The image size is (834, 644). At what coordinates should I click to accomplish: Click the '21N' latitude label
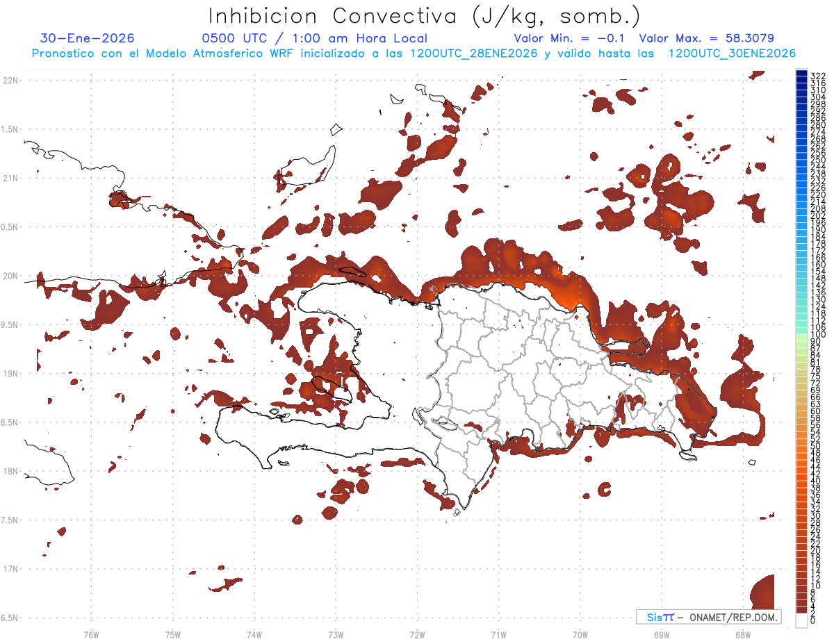pyautogui.click(x=10, y=178)
